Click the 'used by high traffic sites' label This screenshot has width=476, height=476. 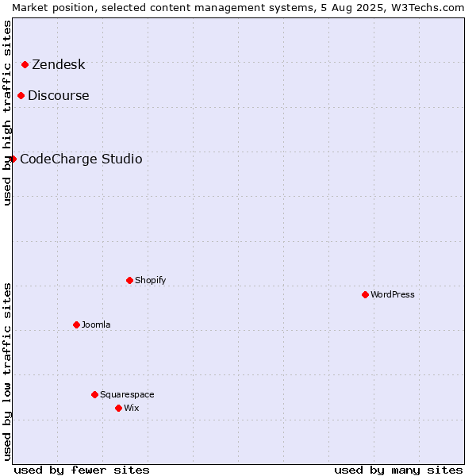click(7, 113)
